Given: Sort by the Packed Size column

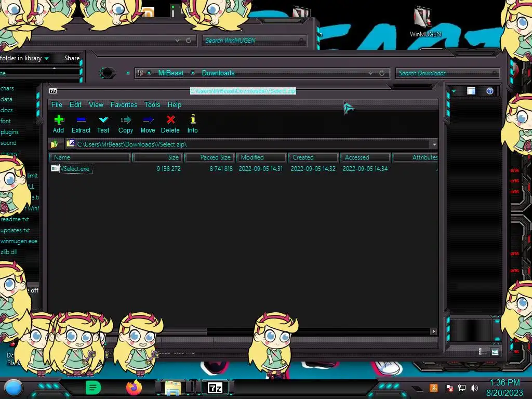Looking at the screenshot, I should click(x=210, y=157).
